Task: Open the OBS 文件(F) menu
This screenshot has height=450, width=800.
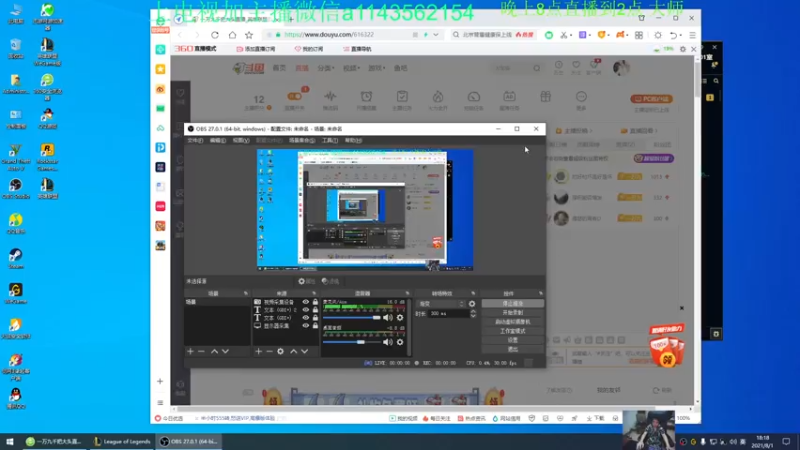Action: point(195,140)
